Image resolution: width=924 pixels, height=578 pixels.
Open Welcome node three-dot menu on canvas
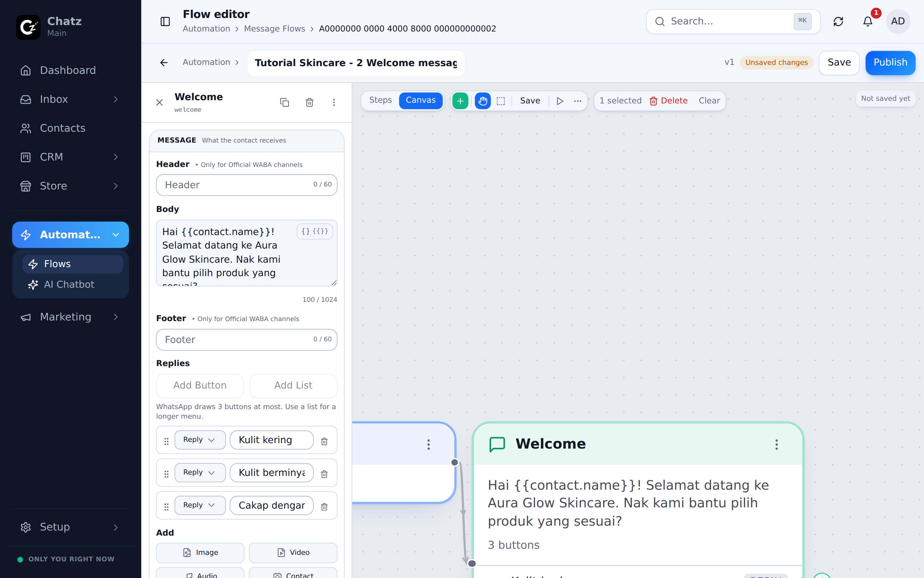(776, 444)
